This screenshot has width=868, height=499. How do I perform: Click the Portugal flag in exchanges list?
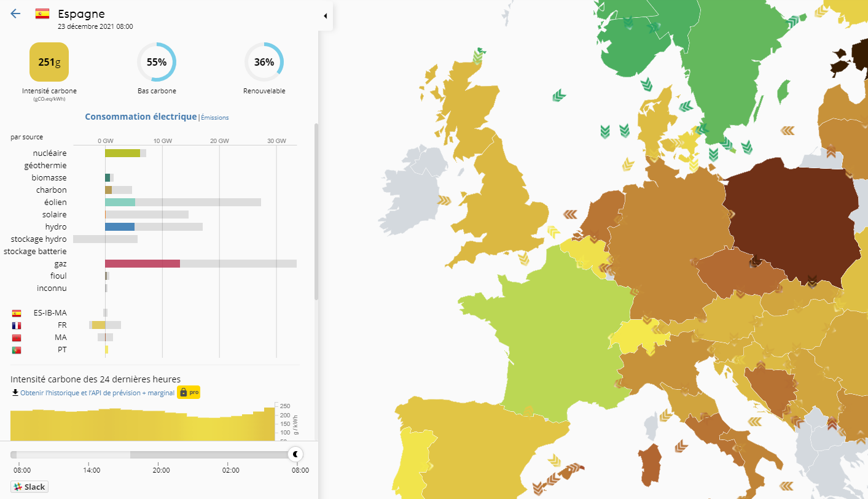click(x=17, y=350)
